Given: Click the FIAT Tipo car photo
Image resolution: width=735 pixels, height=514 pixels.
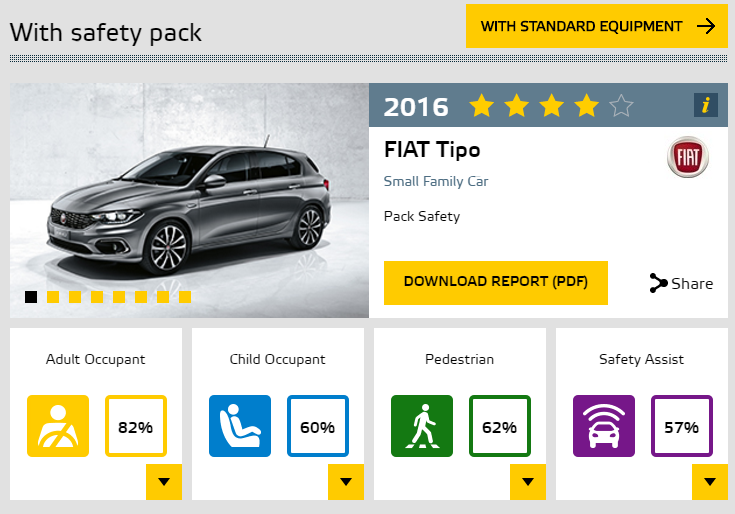Looking at the screenshot, I should pos(189,201).
